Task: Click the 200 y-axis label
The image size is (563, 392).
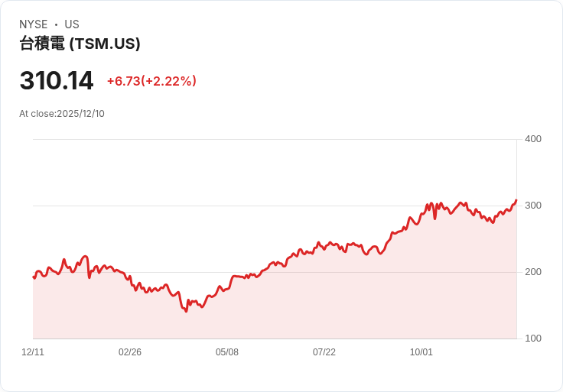Action: click(532, 272)
